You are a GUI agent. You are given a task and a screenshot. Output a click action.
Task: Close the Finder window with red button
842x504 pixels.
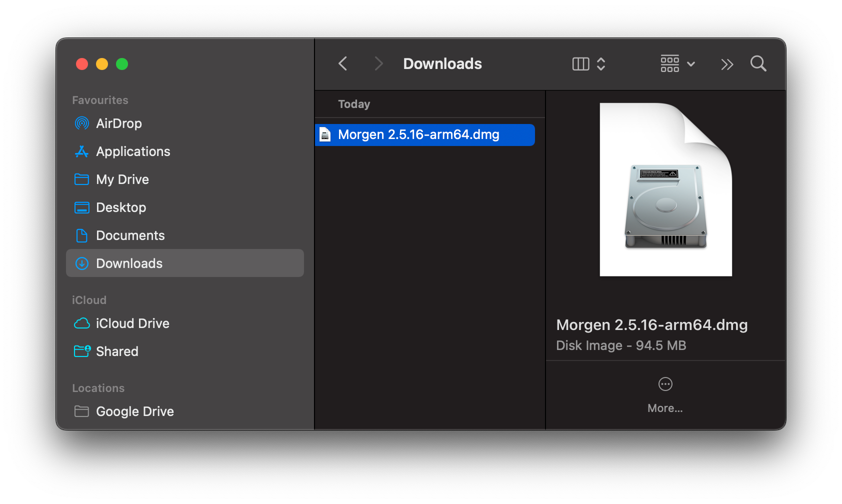(x=82, y=64)
